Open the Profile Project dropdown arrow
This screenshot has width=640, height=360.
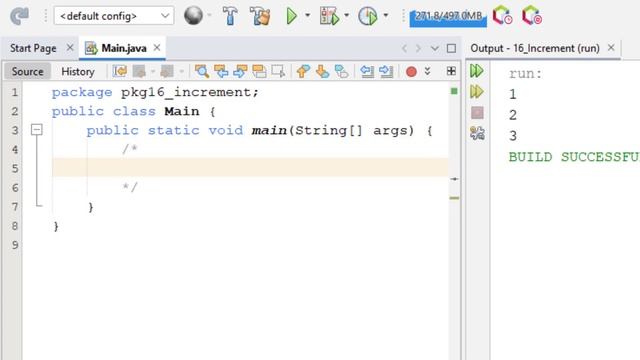tap(385, 16)
